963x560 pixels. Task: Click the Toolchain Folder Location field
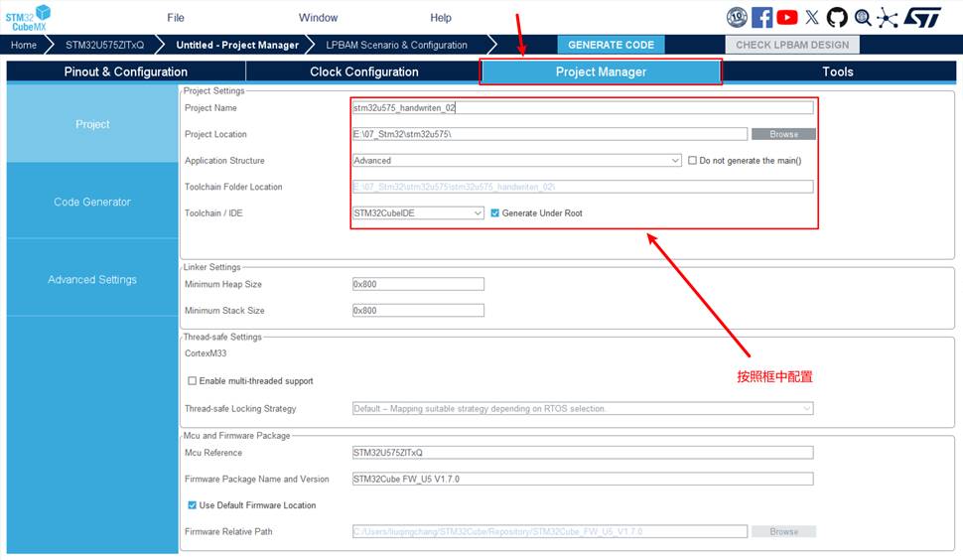coord(583,187)
